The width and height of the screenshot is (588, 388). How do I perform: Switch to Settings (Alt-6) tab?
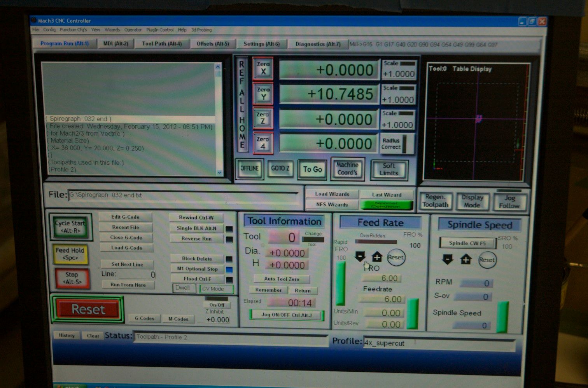tap(262, 44)
